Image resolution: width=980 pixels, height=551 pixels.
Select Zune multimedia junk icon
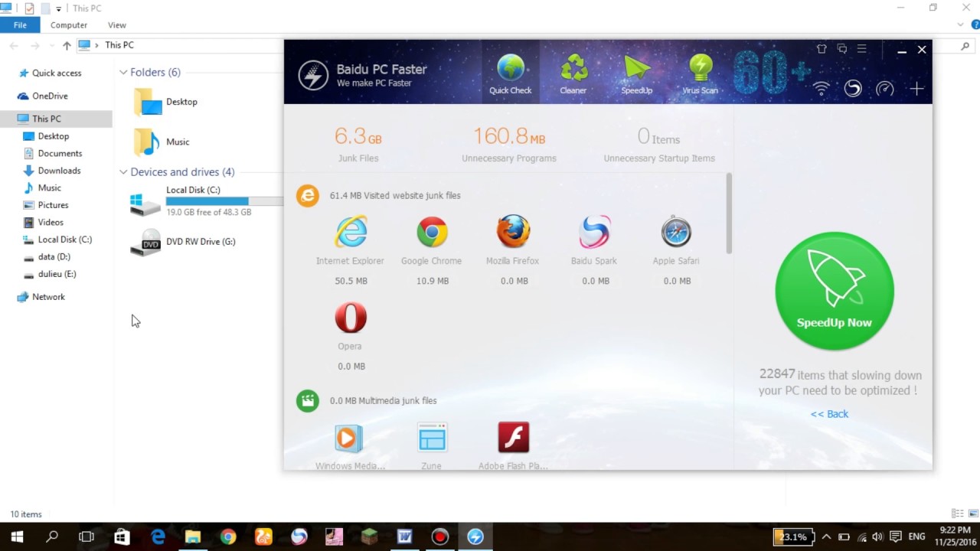point(432,438)
